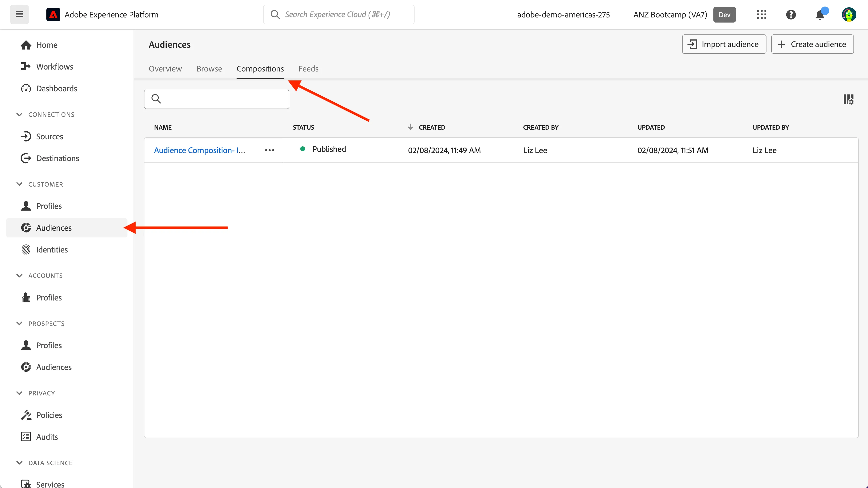Switch to the Browse tab
Image resolution: width=868 pixels, height=488 pixels.
pyautogui.click(x=209, y=69)
